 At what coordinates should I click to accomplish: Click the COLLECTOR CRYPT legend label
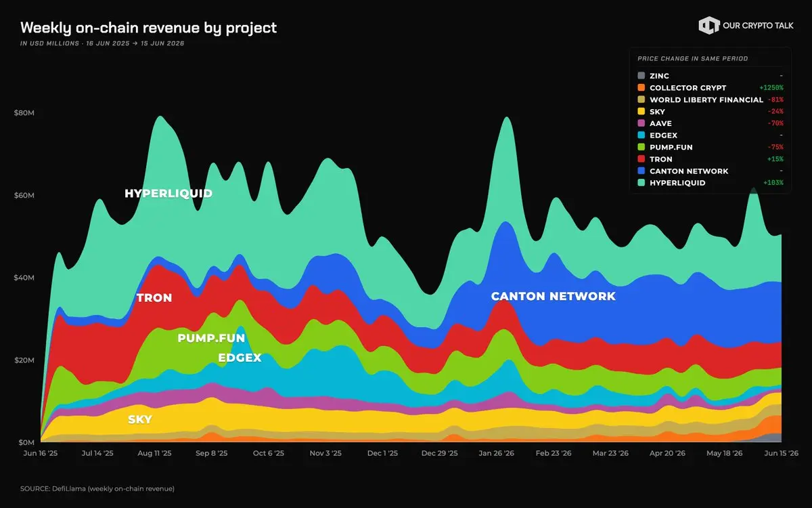tap(688, 88)
